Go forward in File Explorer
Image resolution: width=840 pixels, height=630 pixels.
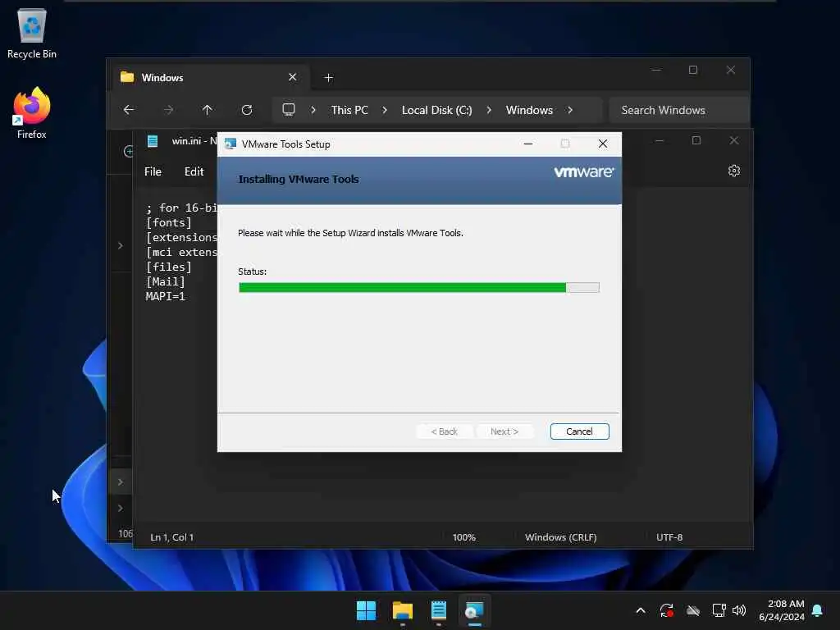[x=168, y=110]
